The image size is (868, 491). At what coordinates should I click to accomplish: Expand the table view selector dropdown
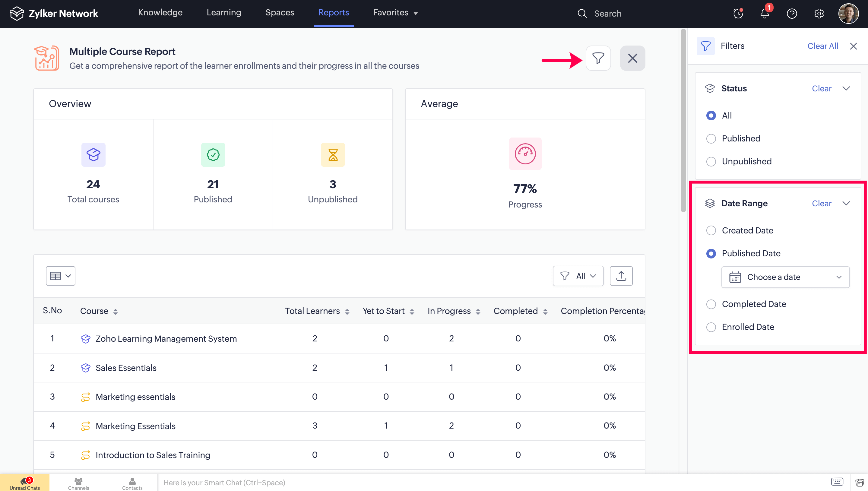[x=60, y=276]
